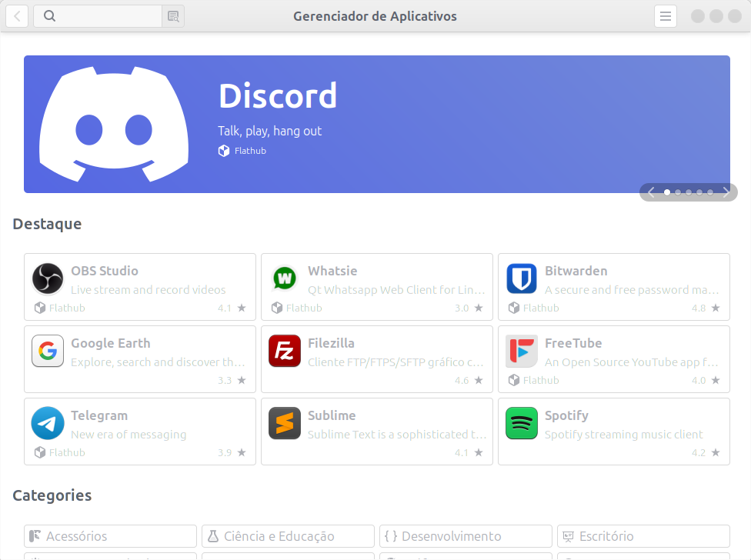Select the Telegram paper plane icon
Viewport: 751px width, 560px height.
coord(48,423)
